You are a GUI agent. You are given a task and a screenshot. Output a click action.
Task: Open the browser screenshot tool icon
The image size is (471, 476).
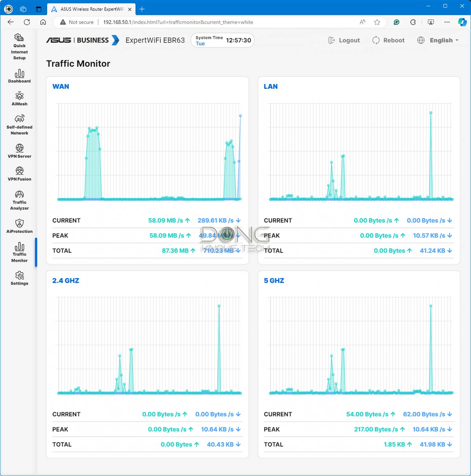tap(431, 22)
